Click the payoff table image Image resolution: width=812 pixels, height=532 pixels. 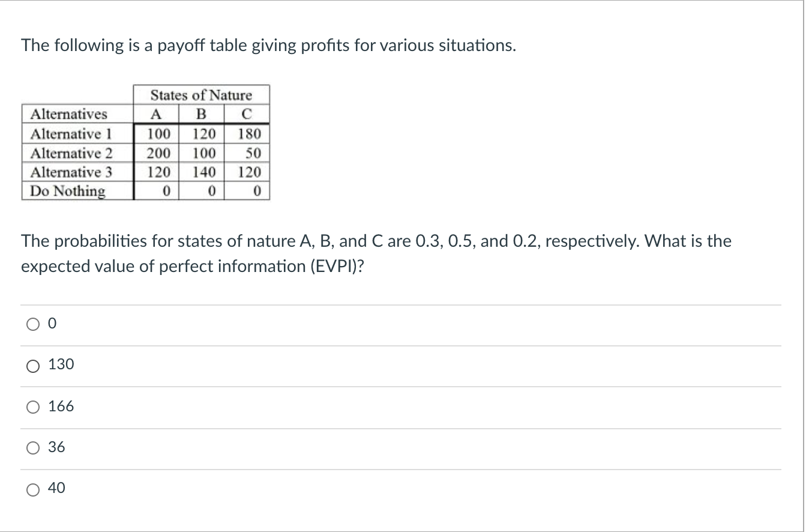(x=146, y=143)
